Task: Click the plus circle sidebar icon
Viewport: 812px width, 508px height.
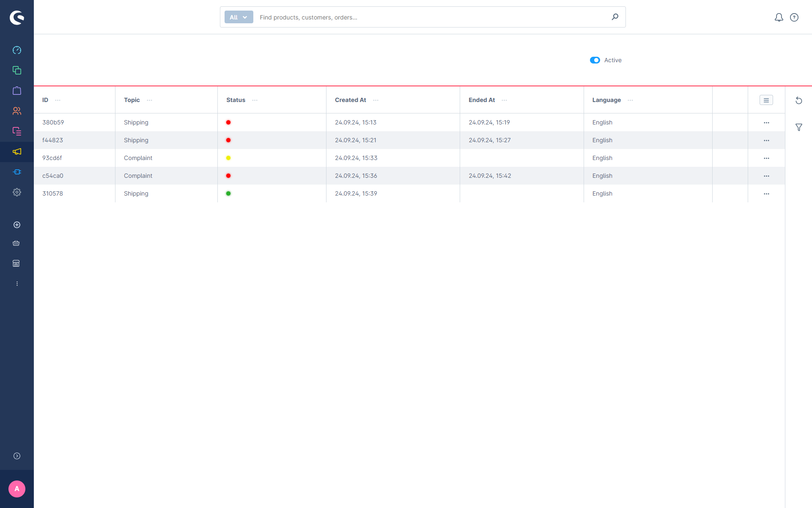Action: (x=17, y=225)
